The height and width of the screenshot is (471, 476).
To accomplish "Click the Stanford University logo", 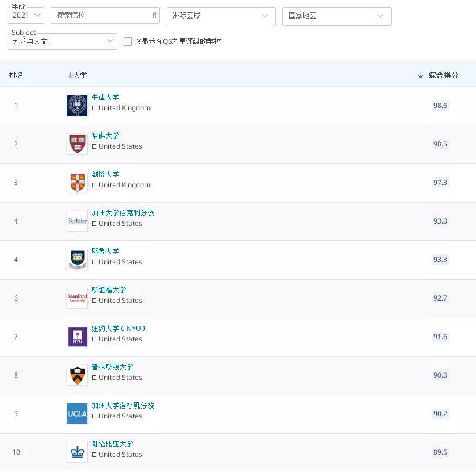I will click(77, 298).
